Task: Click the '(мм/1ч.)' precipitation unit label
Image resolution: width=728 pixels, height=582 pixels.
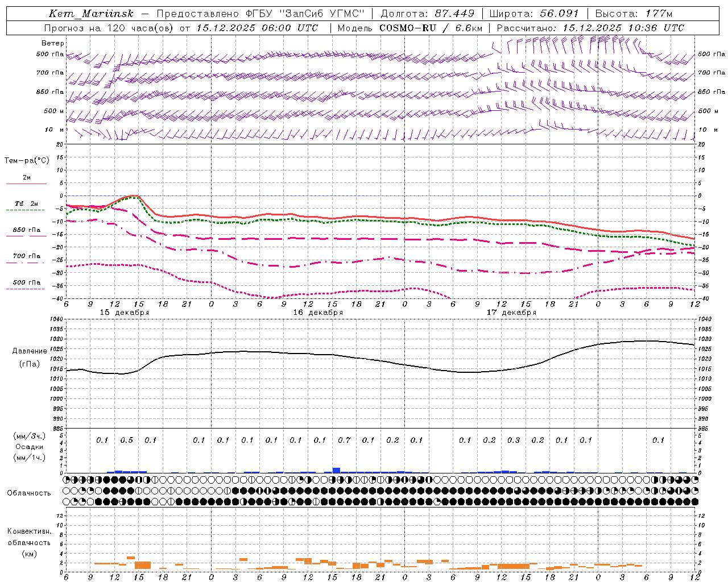Action: click(x=30, y=458)
